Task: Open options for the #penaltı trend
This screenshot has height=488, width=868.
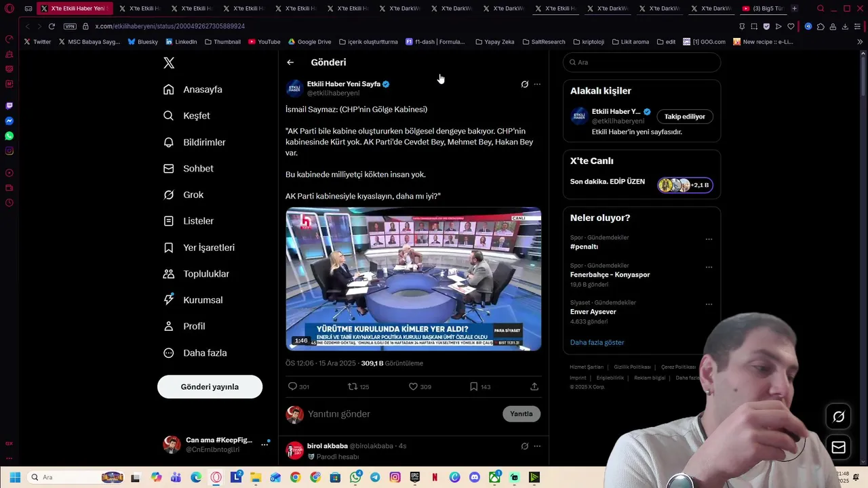Action: [709, 239]
